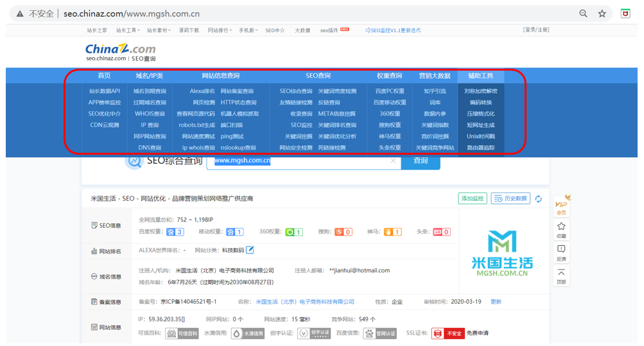Viewport: 644px width, 346px height.
Task: Click the 创宇认证 badge
Action: coord(314,333)
